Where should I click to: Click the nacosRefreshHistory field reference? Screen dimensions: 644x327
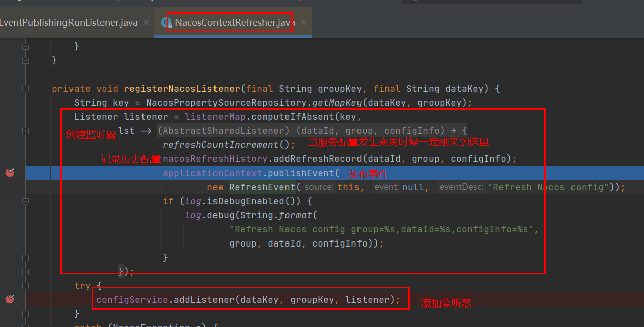215,159
